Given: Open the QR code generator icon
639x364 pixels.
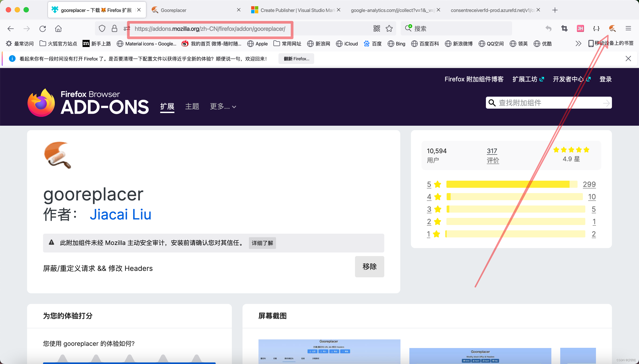Looking at the screenshot, I should [x=377, y=29].
